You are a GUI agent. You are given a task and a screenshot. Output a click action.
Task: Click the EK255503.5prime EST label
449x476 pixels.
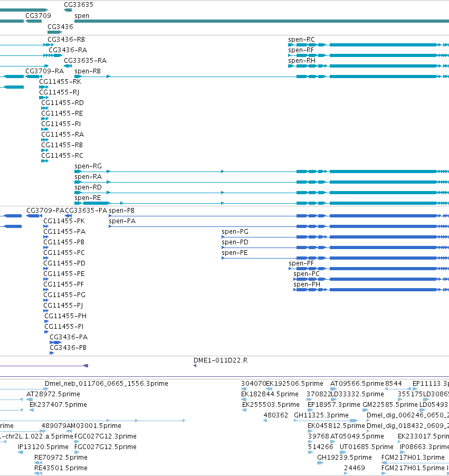(x=271, y=405)
